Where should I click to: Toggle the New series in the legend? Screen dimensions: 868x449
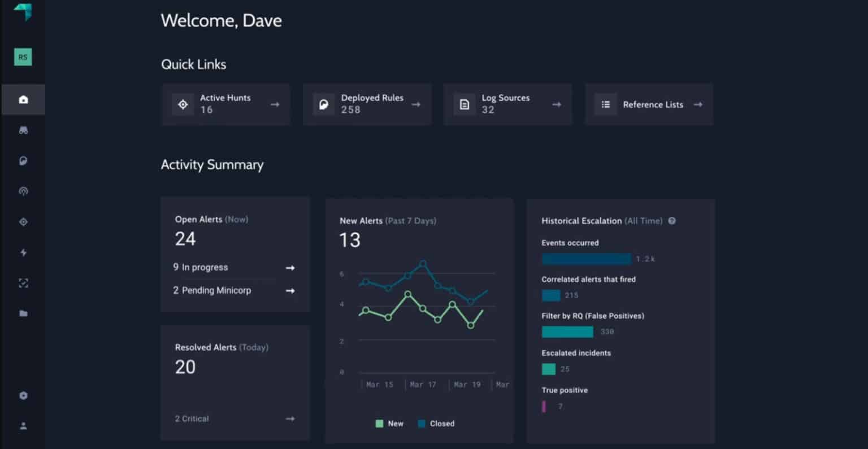tap(389, 423)
